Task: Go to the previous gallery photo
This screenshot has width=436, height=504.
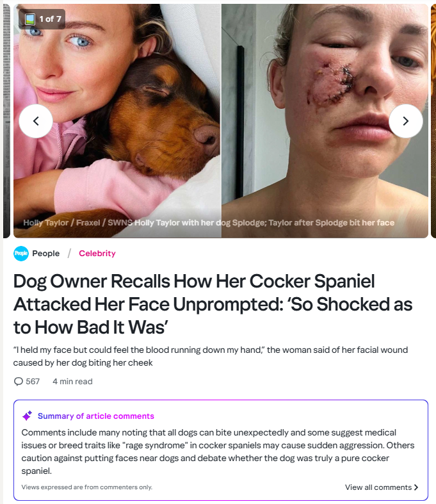Action: click(36, 120)
